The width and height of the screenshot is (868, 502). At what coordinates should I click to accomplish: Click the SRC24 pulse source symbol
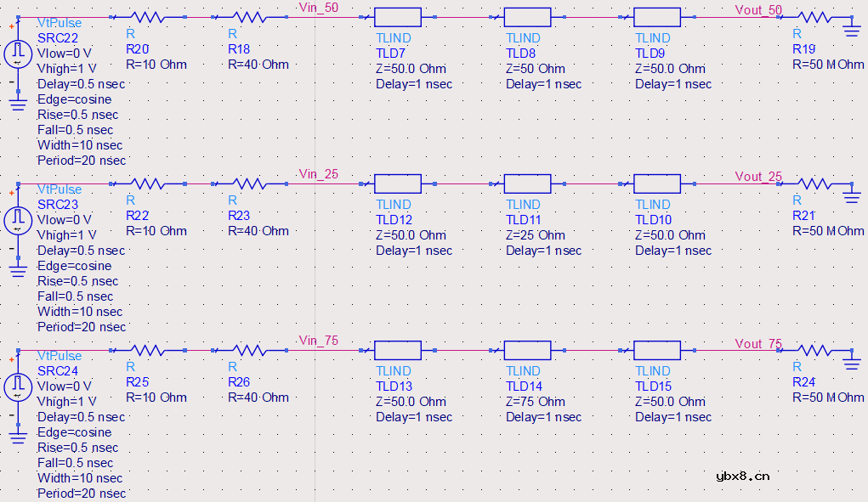[x=18, y=387]
